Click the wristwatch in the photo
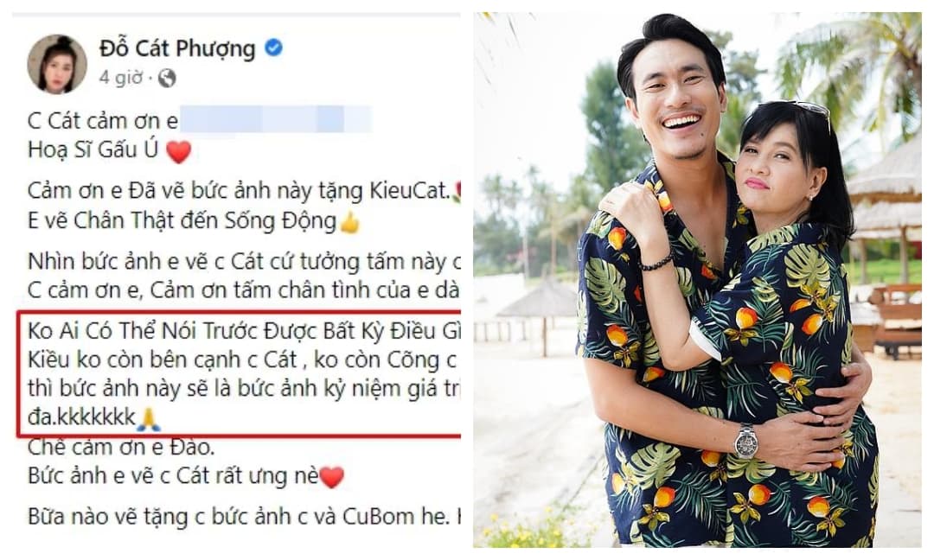The height and width of the screenshot is (560, 934). [x=746, y=441]
